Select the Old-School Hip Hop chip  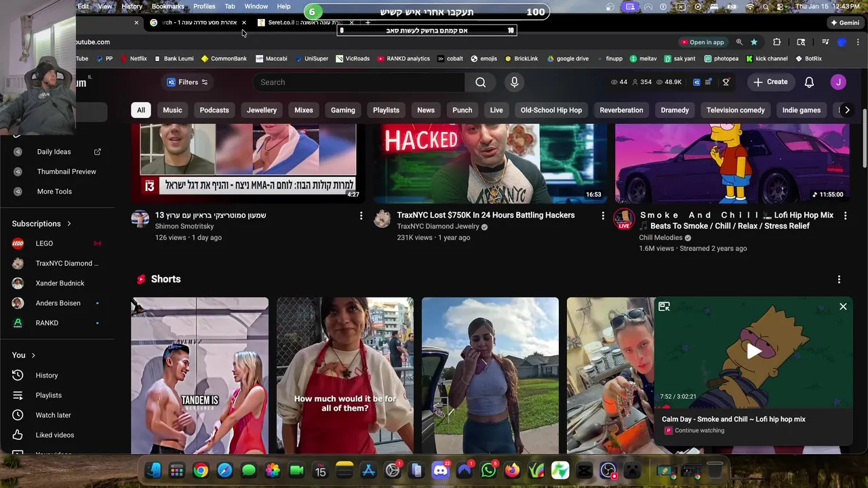click(x=551, y=110)
